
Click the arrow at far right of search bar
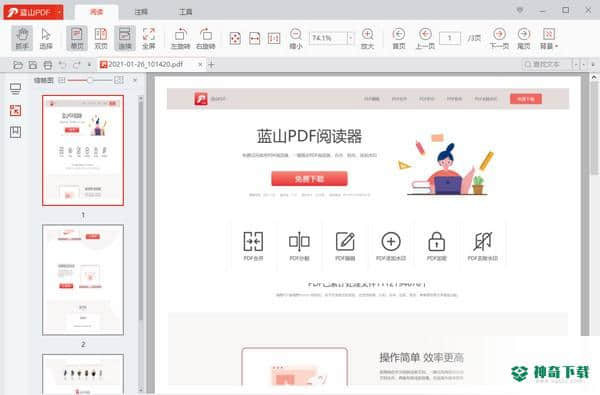[593, 64]
